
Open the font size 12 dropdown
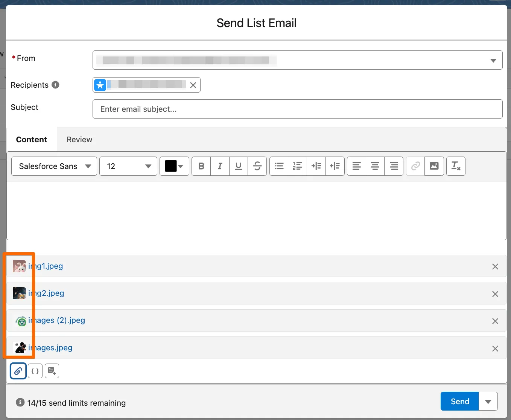[128, 166]
